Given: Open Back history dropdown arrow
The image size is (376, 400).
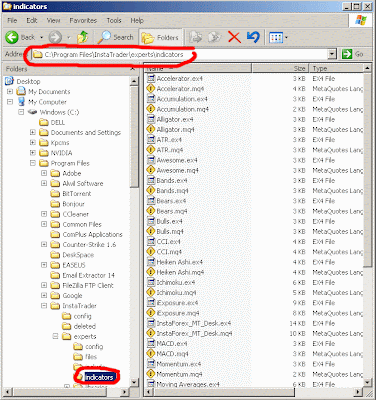Looking at the screenshot, I should [41, 38].
